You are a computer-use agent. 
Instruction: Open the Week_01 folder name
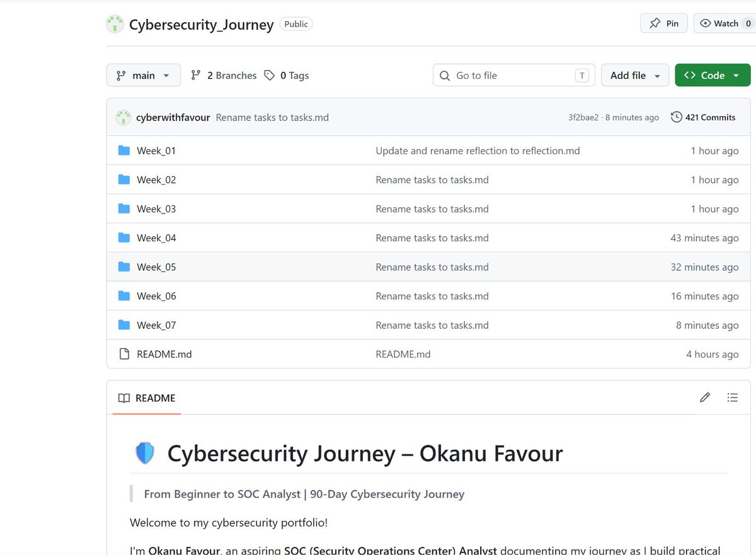click(x=156, y=151)
